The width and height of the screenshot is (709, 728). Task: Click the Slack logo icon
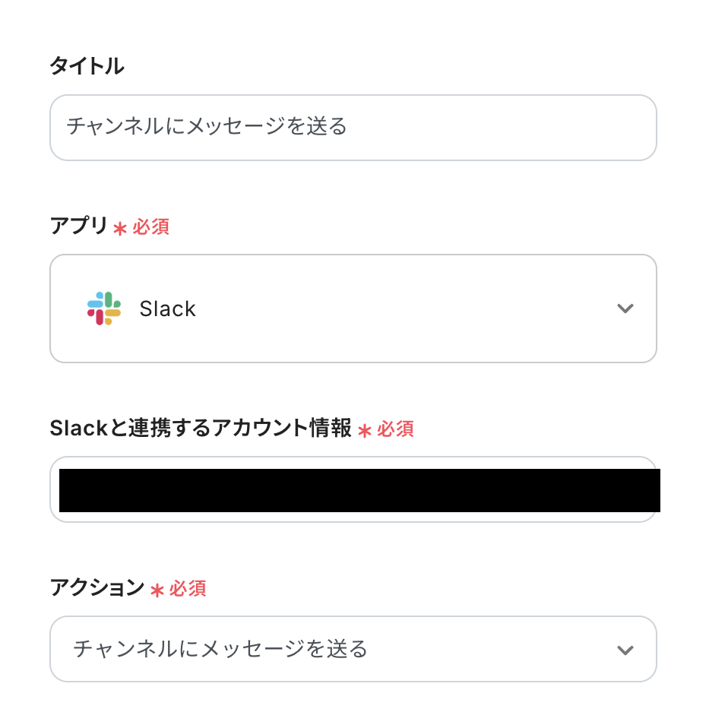(x=104, y=309)
